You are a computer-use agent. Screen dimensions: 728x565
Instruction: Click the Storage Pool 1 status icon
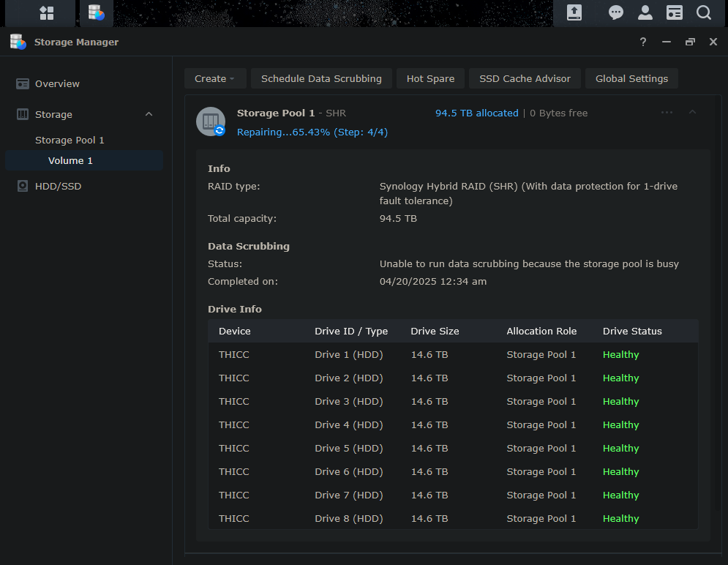point(211,121)
